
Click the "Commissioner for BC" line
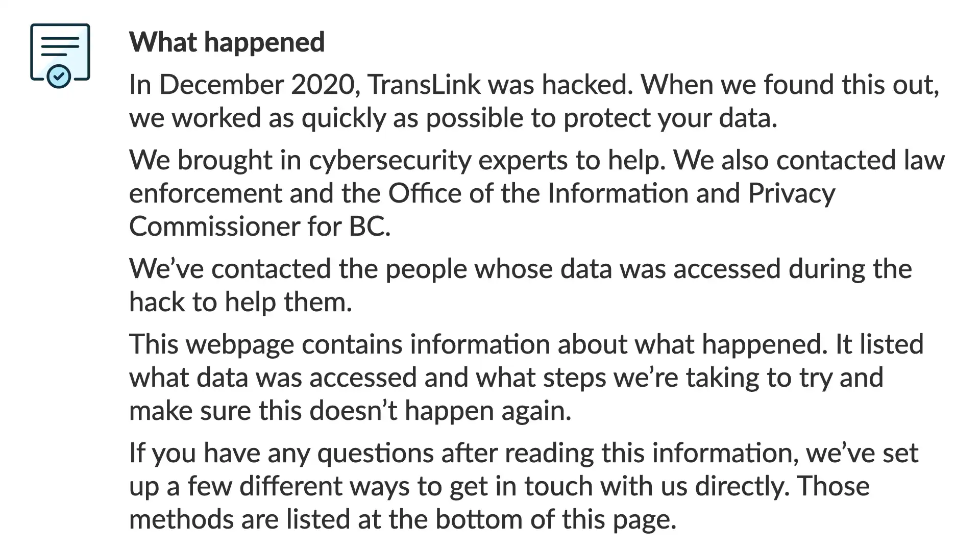click(260, 227)
